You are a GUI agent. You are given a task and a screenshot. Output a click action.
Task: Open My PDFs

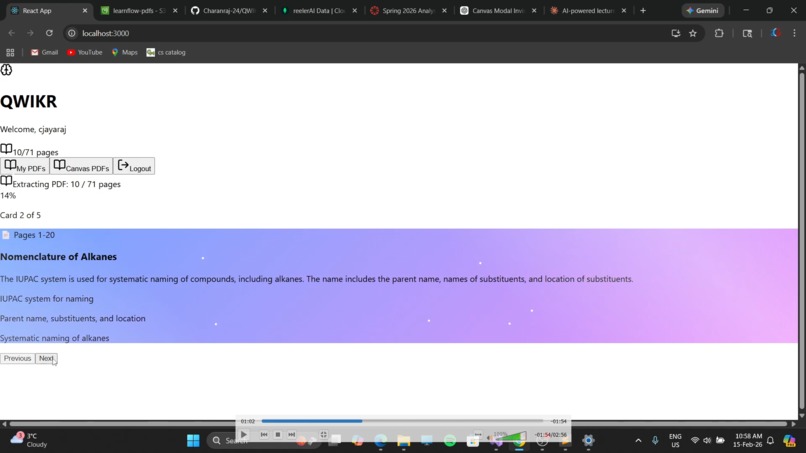[x=25, y=166]
